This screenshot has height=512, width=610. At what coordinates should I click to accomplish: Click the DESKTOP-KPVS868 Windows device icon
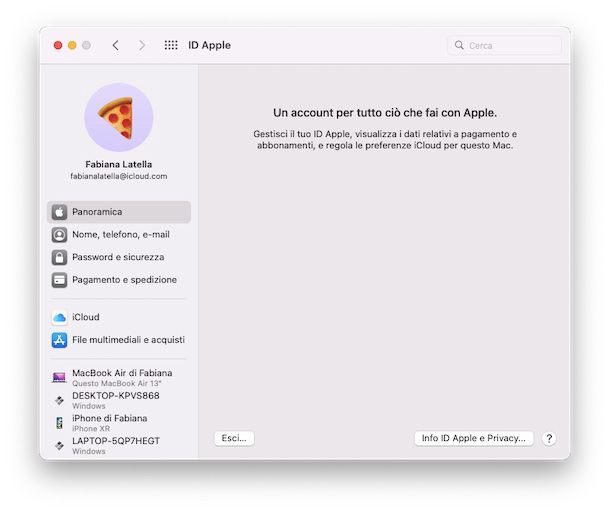click(59, 400)
